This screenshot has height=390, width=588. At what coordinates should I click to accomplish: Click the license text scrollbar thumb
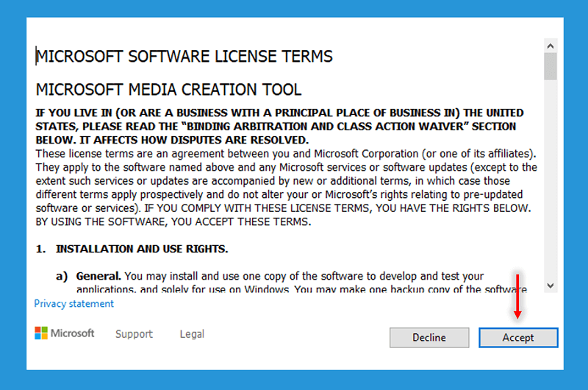(550, 66)
